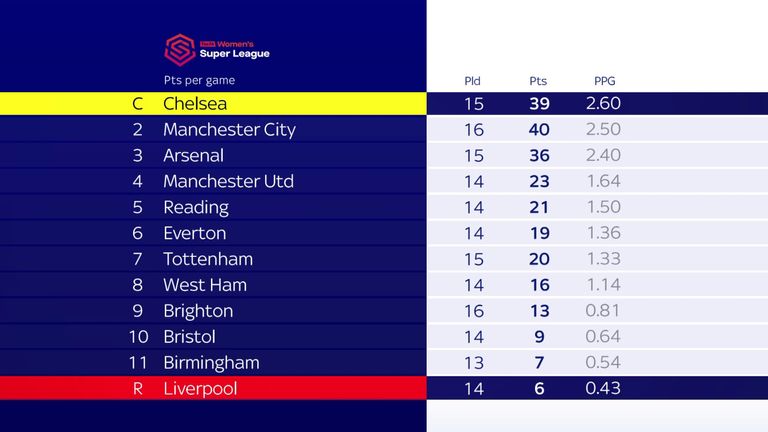The image size is (768, 432).
Task: Sort by the Pts column header
Action: 538,81
